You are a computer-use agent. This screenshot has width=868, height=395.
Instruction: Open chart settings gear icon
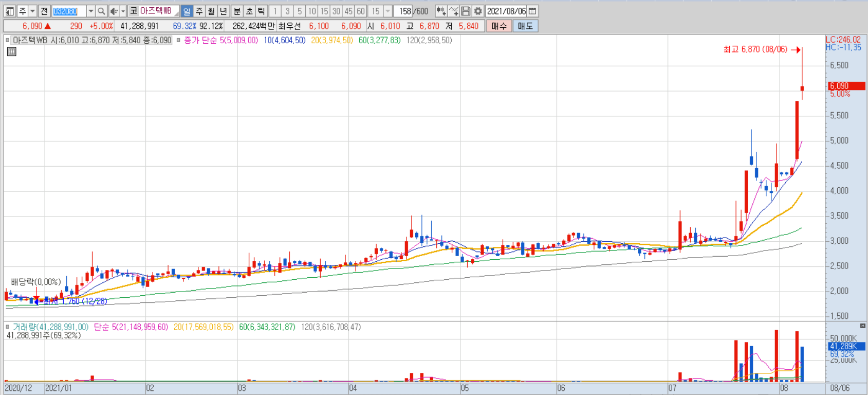pyautogui.click(x=478, y=11)
